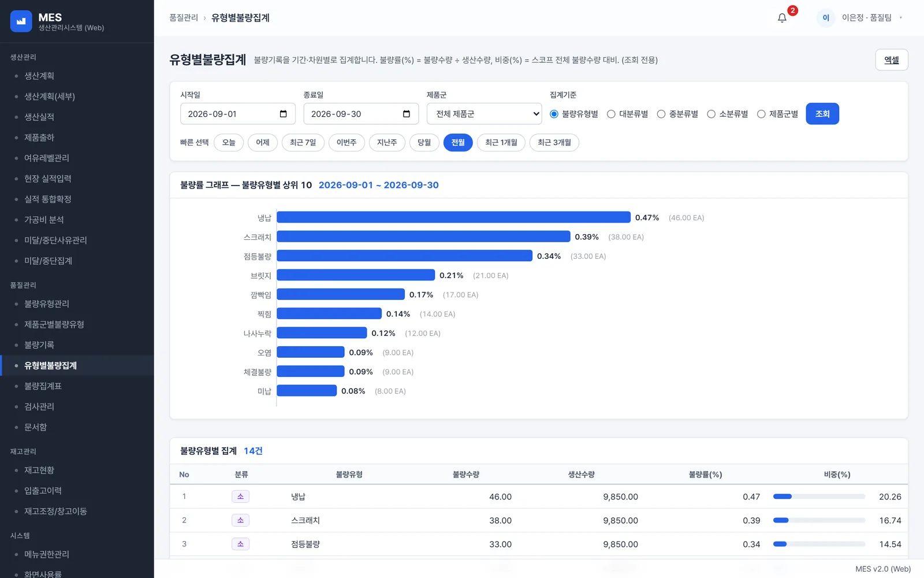Click the user avatar circle

(x=826, y=18)
